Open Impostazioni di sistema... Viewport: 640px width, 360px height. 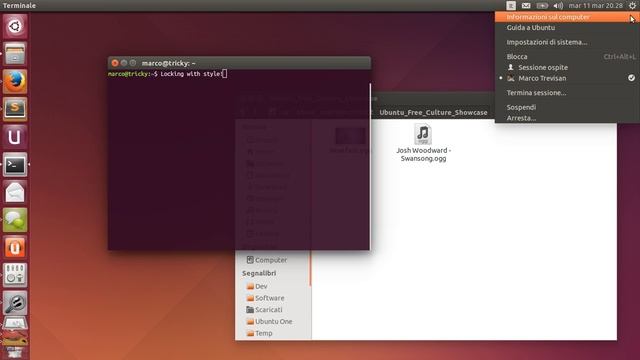(567, 42)
